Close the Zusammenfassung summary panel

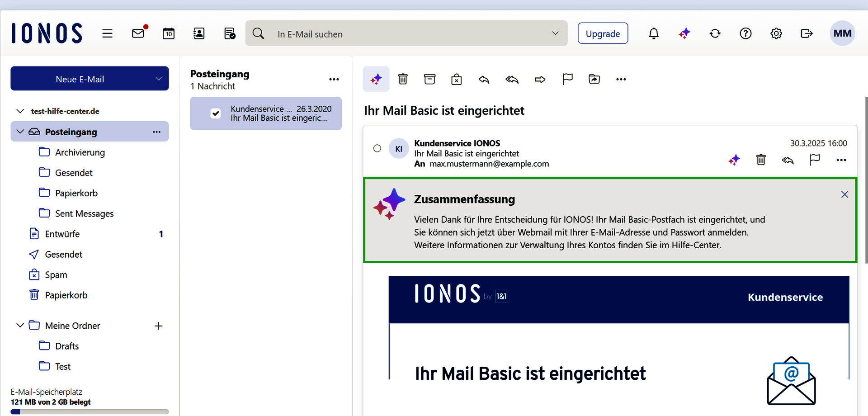coord(844,194)
